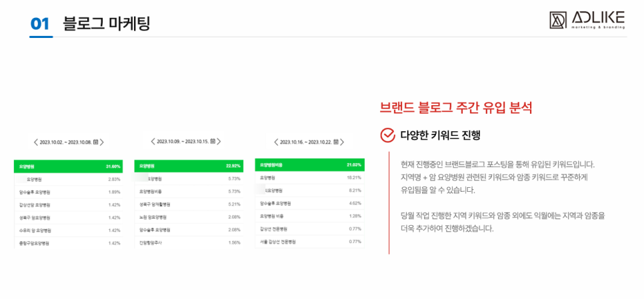Select the 2023.10.16. ~ 2023.10.22. date range
The width and height of the screenshot is (644, 299).
306,142
